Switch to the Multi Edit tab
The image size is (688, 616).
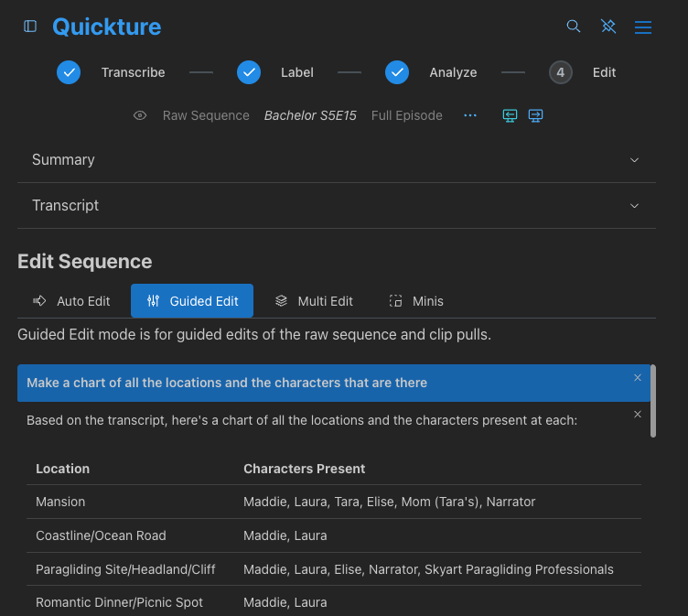point(314,301)
